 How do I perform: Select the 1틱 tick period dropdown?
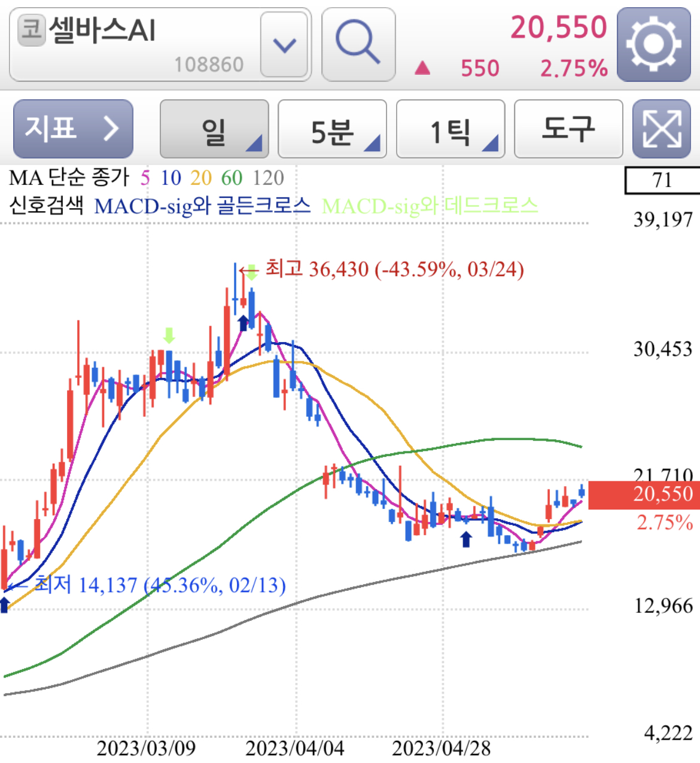pyautogui.click(x=451, y=129)
